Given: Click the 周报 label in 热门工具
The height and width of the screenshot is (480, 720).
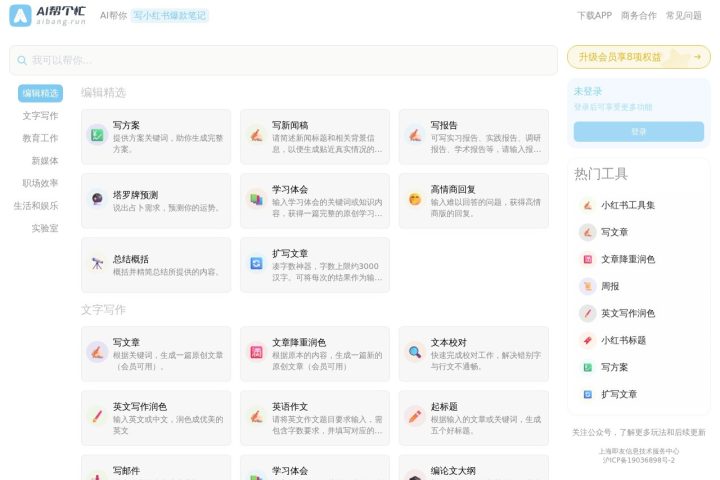Looking at the screenshot, I should tap(610, 287).
